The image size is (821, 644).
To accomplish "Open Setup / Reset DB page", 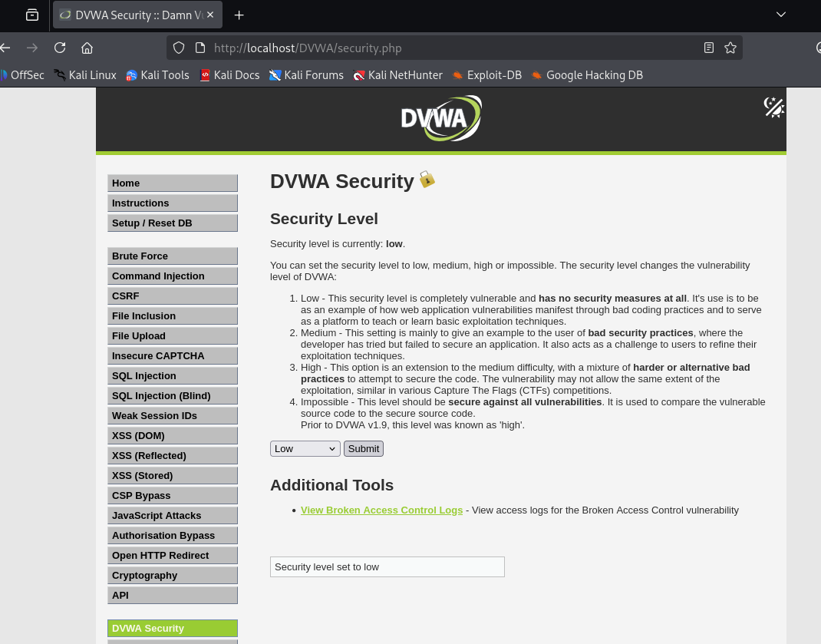I will tap(173, 223).
